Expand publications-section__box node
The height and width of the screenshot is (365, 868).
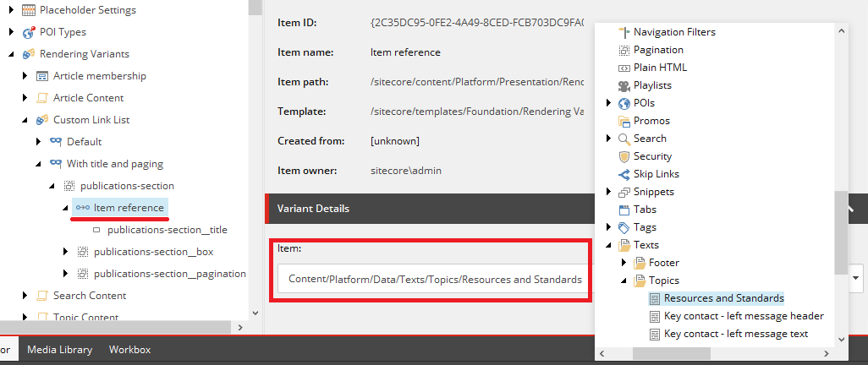66,252
